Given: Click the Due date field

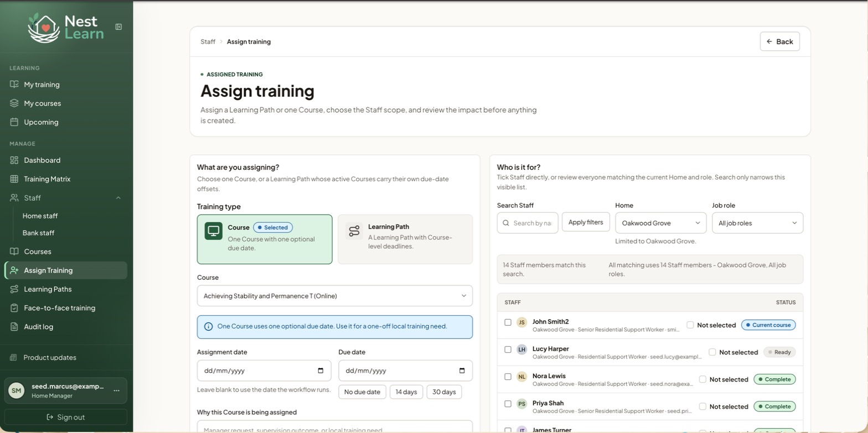Looking at the screenshot, I should (405, 371).
